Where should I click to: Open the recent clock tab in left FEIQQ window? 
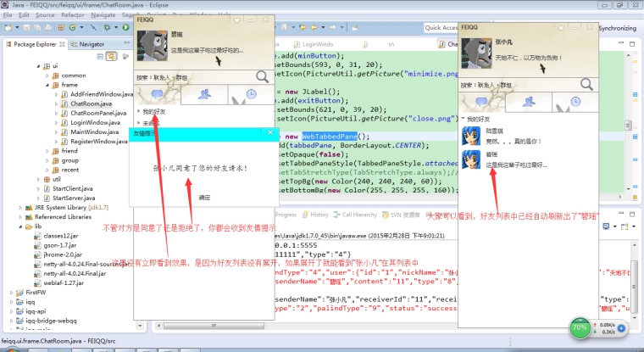tap(251, 95)
